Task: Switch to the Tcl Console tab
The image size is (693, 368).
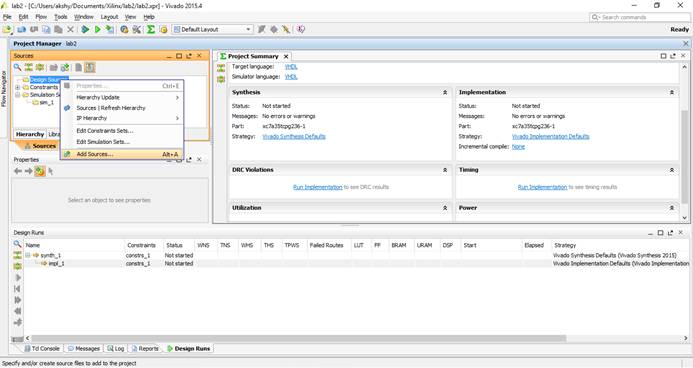Action: pos(42,349)
